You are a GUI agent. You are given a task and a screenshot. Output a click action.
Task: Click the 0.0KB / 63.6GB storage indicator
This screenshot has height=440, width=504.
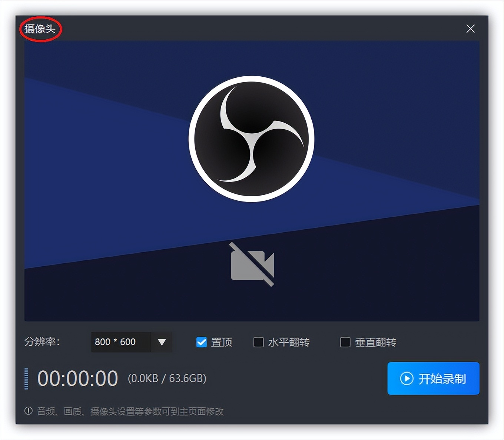168,379
